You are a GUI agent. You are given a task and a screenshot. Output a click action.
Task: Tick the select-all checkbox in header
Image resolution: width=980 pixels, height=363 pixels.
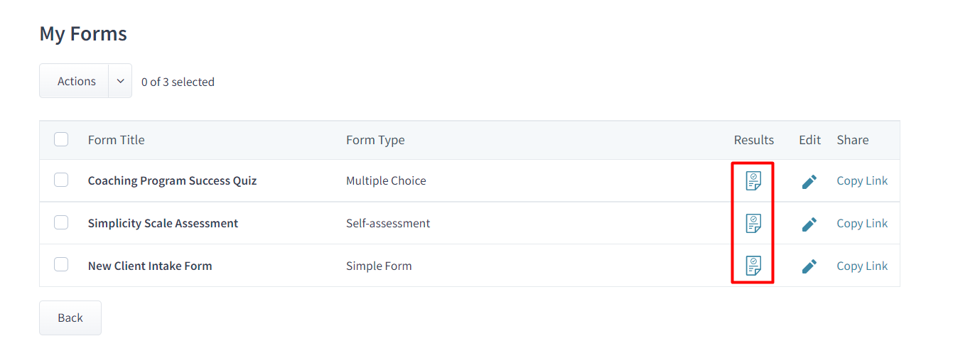61,139
